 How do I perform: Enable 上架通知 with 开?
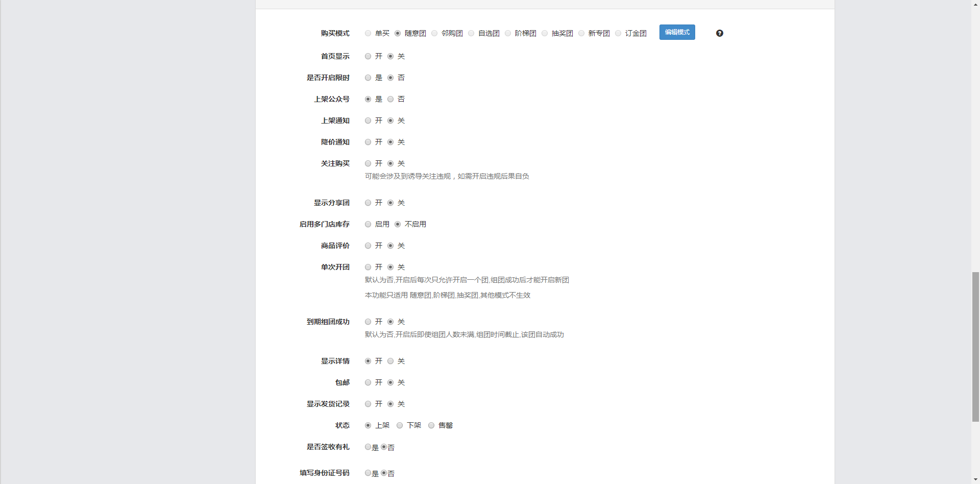tap(368, 120)
